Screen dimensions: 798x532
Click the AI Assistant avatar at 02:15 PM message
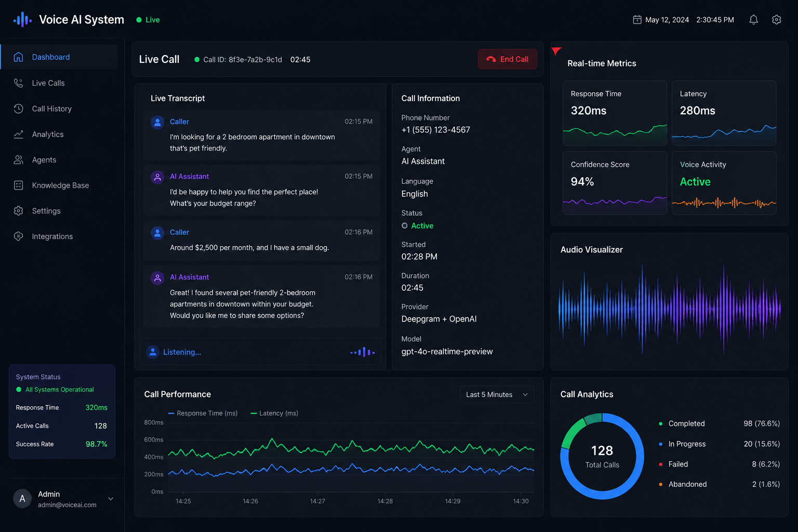point(157,177)
